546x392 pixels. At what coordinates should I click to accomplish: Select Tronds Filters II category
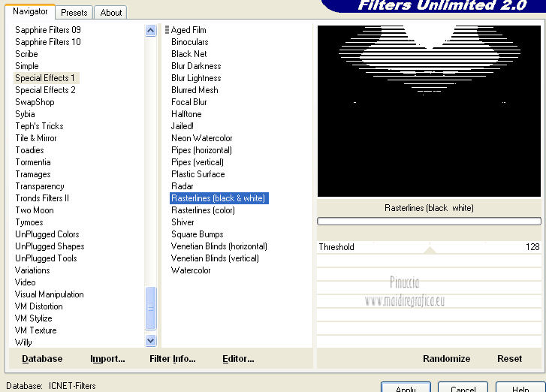[x=42, y=198]
